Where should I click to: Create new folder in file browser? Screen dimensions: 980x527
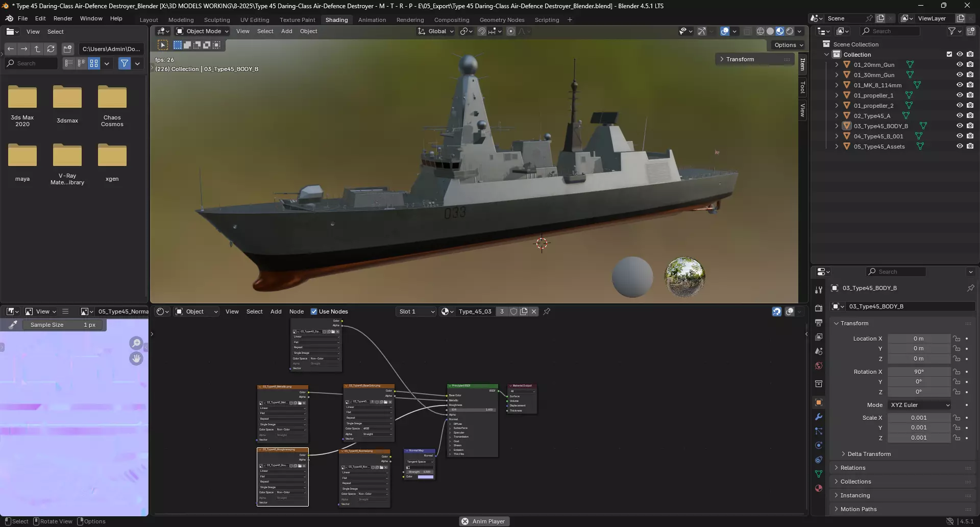67,49
